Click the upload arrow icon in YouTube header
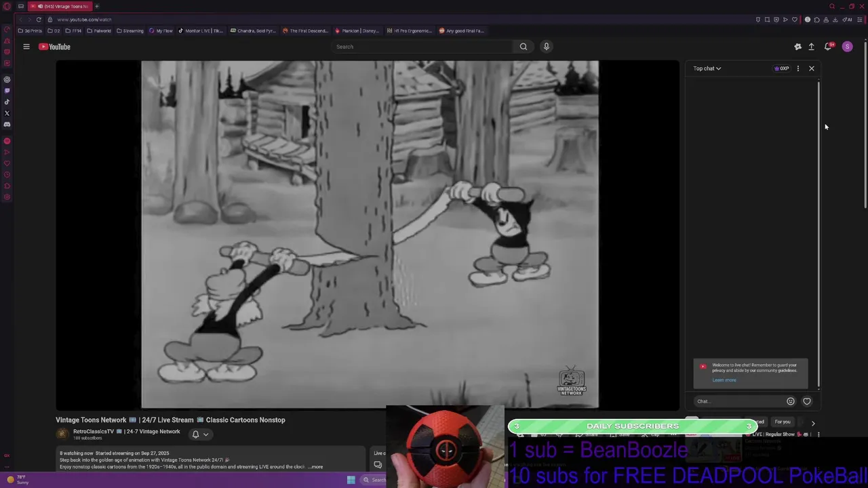 click(x=811, y=47)
